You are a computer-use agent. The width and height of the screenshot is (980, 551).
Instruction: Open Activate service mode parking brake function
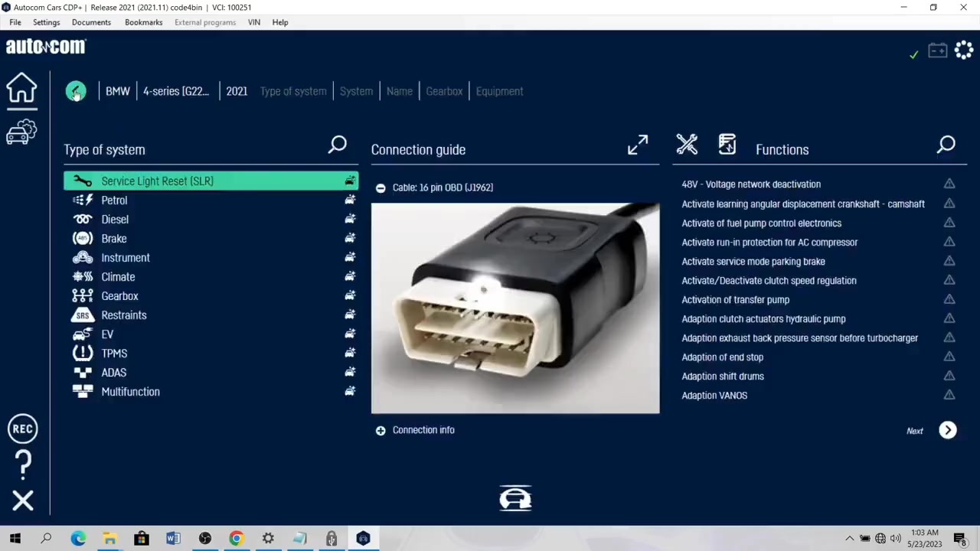pyautogui.click(x=753, y=261)
